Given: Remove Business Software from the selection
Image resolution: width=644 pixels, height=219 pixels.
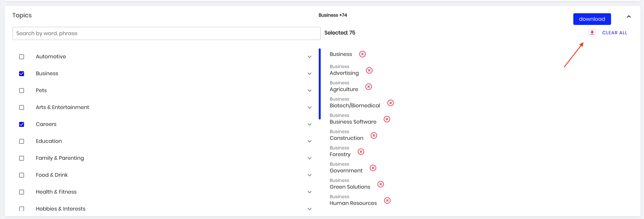Looking at the screenshot, I should tap(387, 119).
